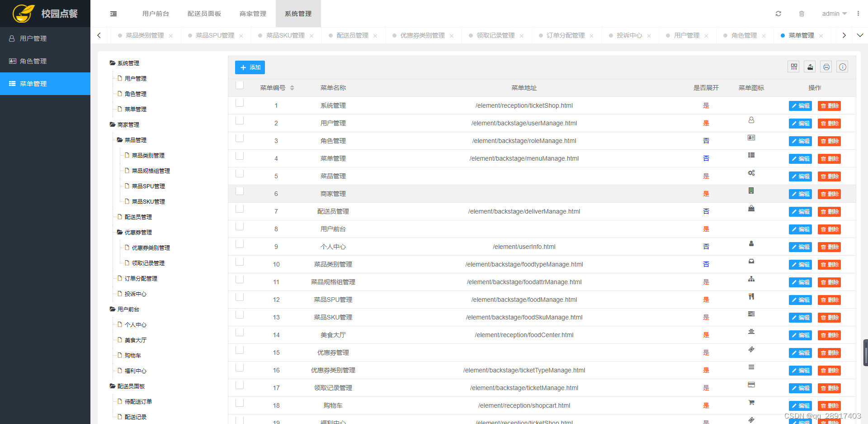The width and height of the screenshot is (868, 424).
Task: Check the box for row 菜单管理
Action: [240, 156]
